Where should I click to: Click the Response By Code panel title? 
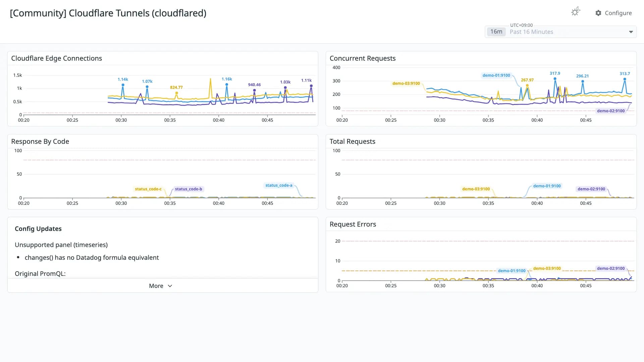[40, 141]
